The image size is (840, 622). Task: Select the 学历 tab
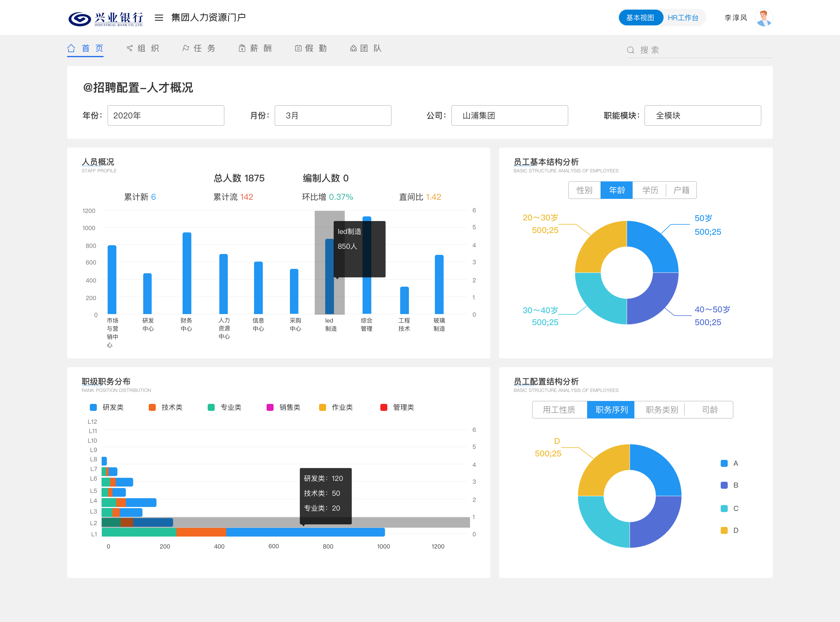click(x=650, y=190)
